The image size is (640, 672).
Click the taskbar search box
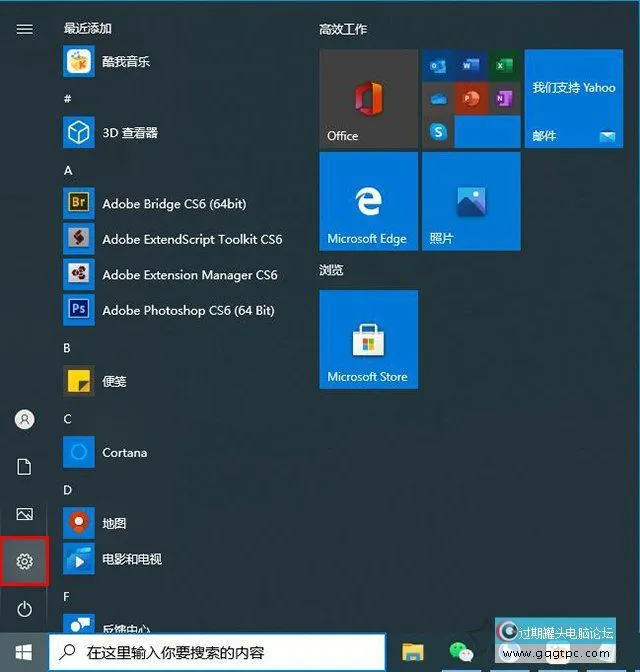pyautogui.click(x=217, y=652)
